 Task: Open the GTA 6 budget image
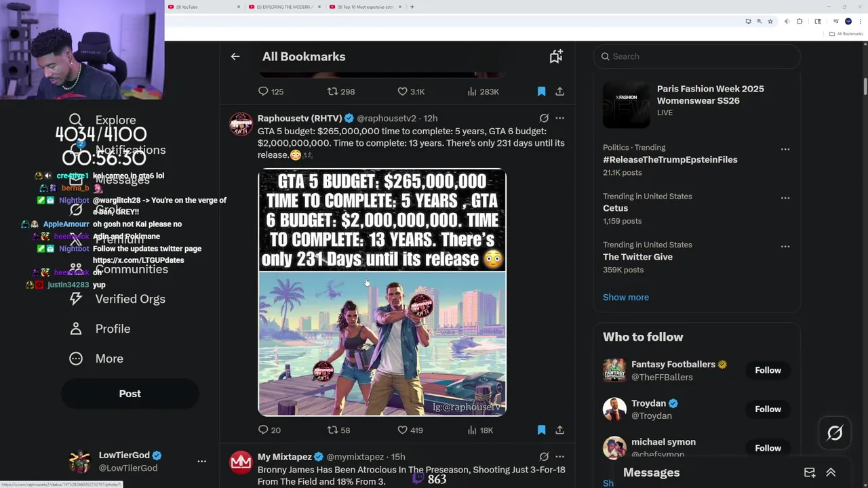pos(382,292)
